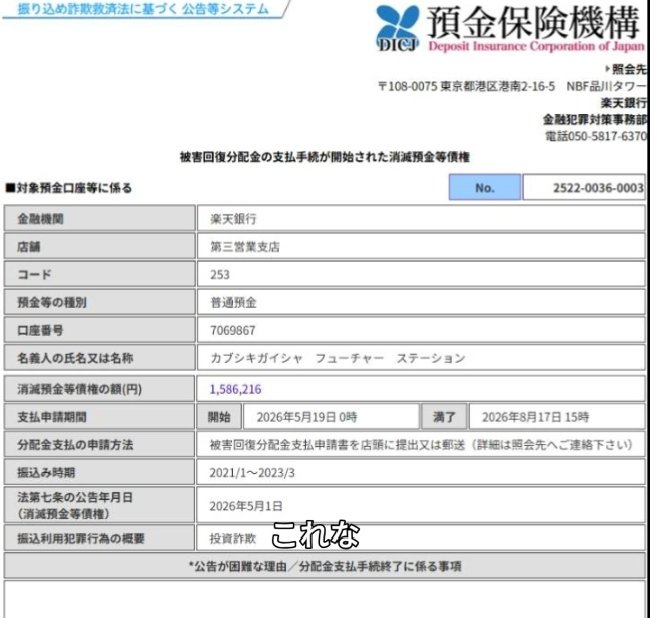650x618 pixels.
Task: Click the 預金等の種別 row label
Action: 99,302
